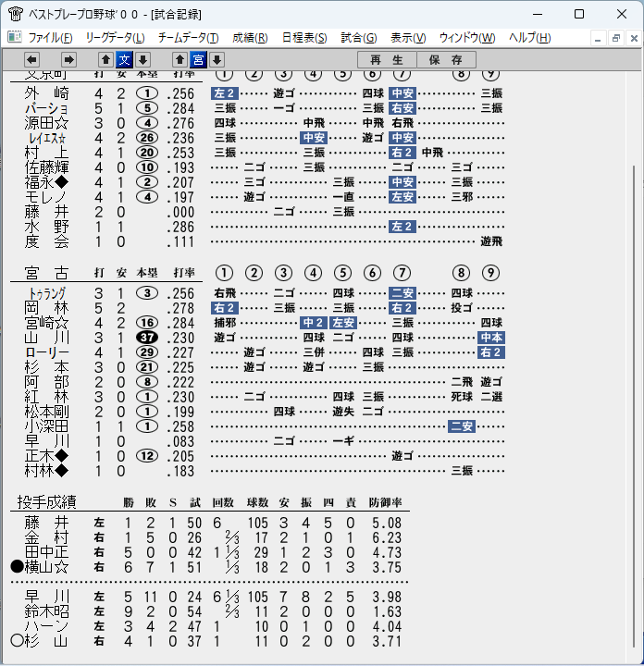The image size is (644, 666).
Task: Click 右２ result in ローリー row
Action: [x=491, y=352]
